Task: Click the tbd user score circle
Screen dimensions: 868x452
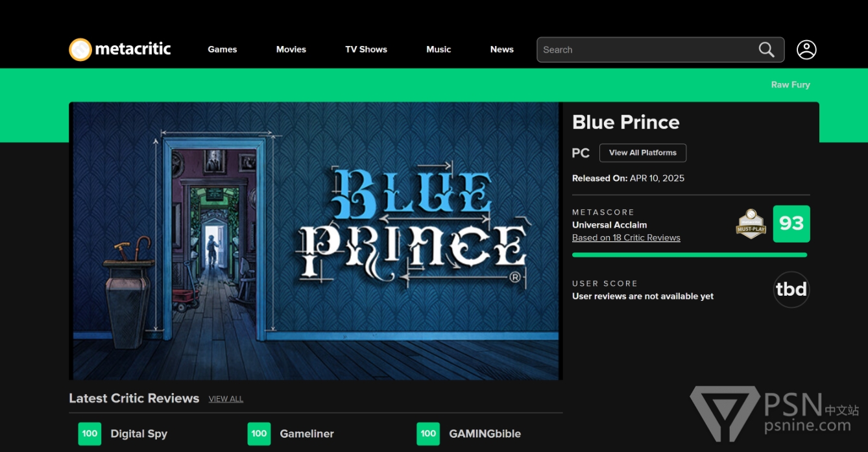Action: 791,289
